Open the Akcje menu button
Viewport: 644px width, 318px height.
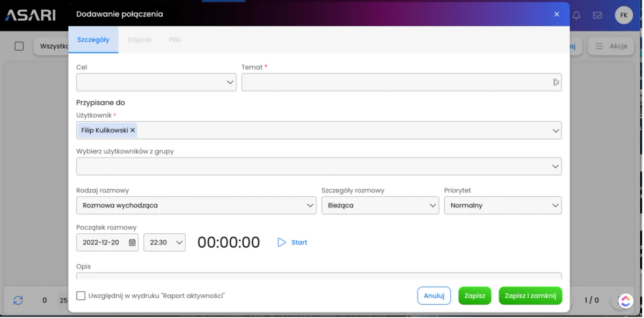click(611, 46)
